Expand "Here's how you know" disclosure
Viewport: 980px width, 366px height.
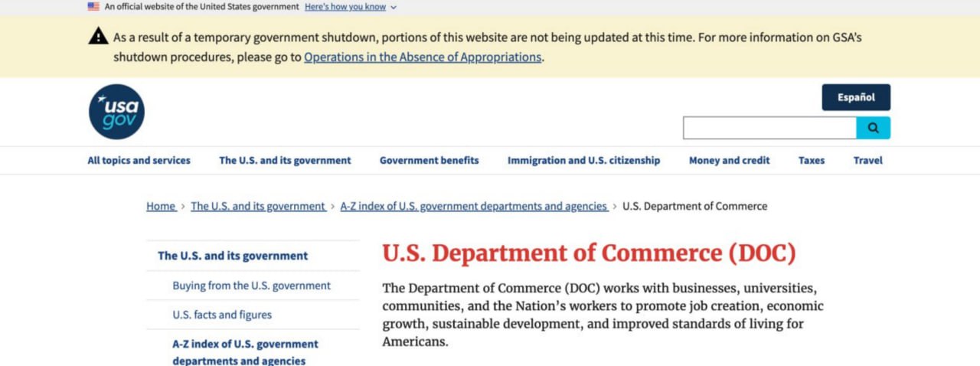click(351, 7)
